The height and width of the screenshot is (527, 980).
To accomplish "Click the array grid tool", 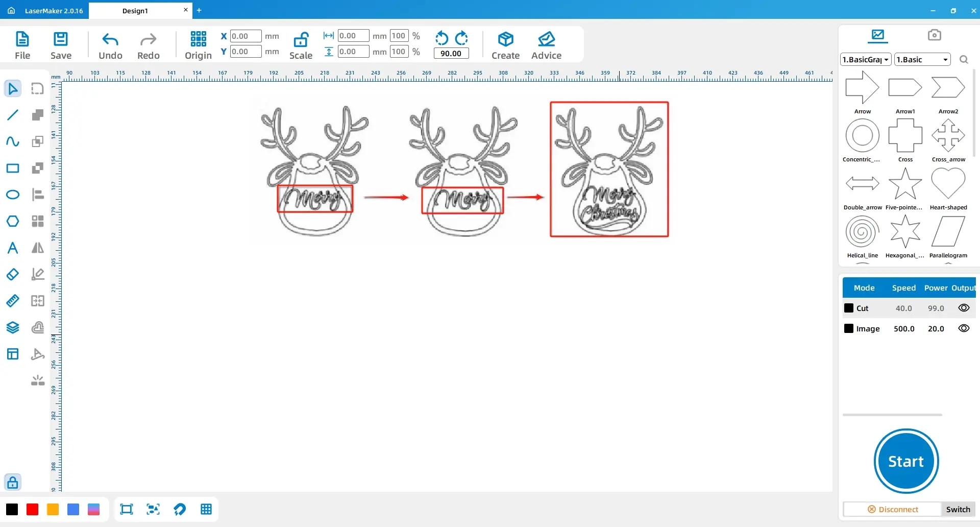I will tap(38, 221).
